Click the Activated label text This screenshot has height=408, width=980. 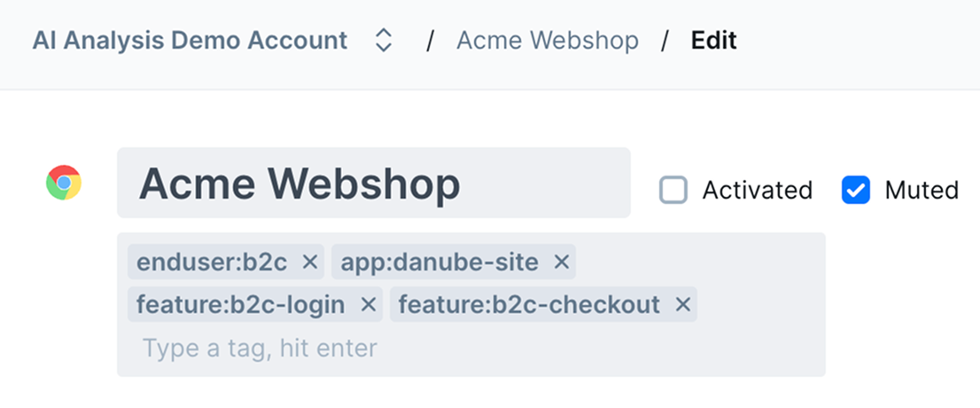[757, 190]
